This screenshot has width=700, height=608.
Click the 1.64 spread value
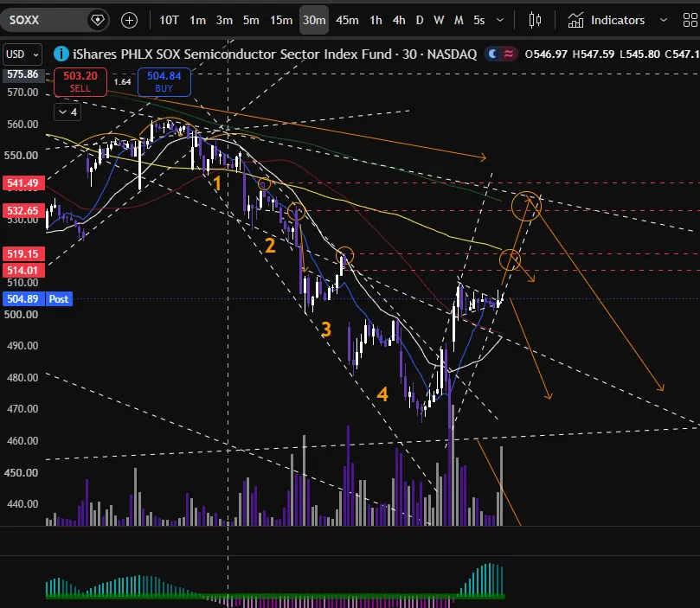pos(122,81)
